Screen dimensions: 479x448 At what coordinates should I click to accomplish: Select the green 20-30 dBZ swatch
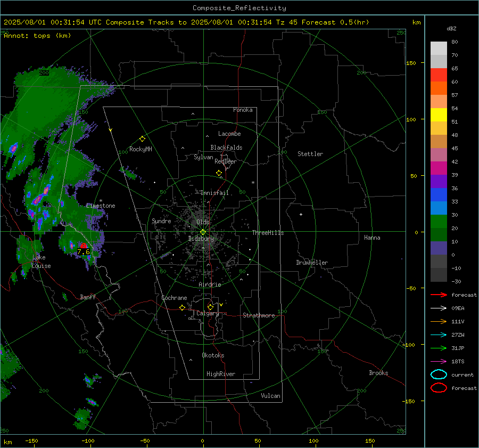(x=439, y=222)
